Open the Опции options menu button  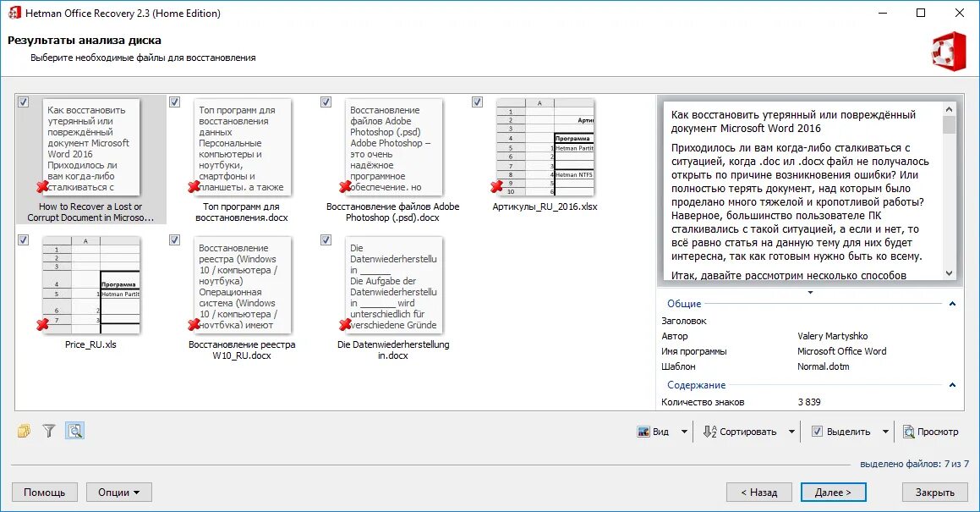coord(118,493)
